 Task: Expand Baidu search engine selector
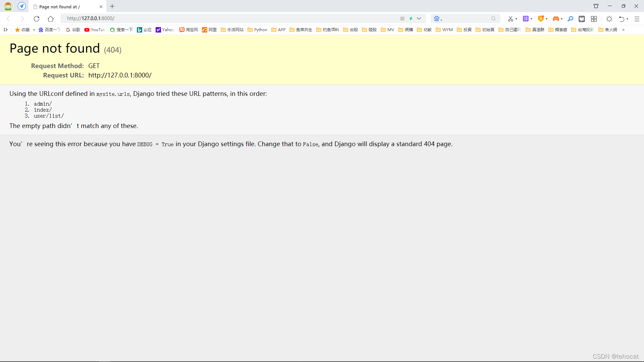pos(437,19)
